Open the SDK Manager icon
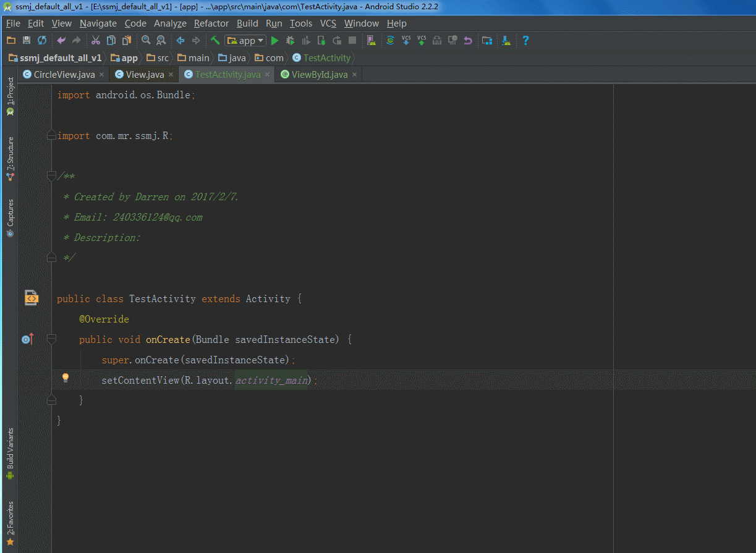Viewport: 756px width, 553px height. click(x=506, y=40)
